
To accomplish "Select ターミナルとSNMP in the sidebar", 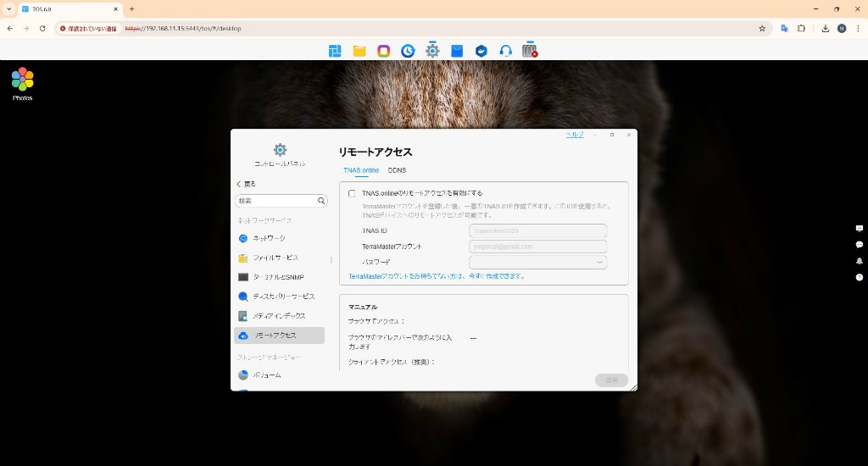I will tap(279, 277).
